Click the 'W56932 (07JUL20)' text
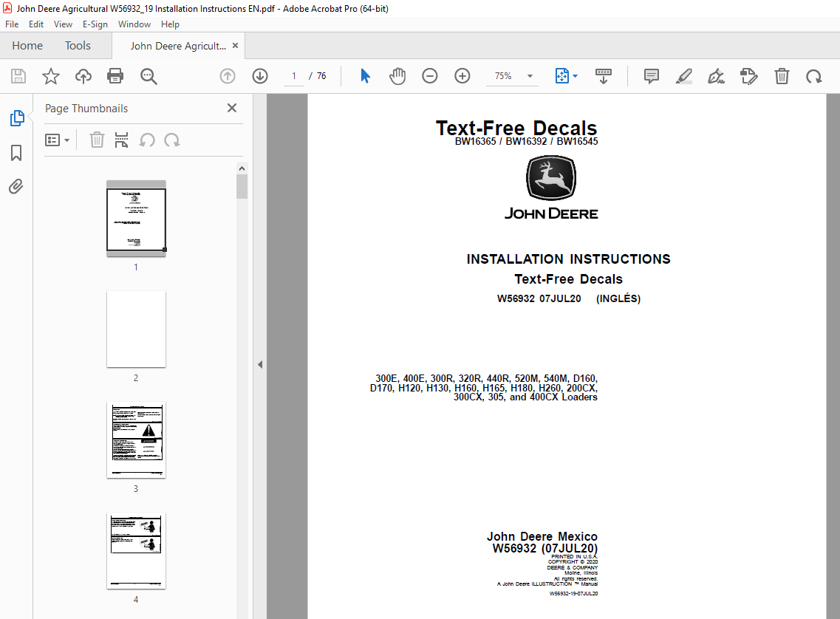Viewport: 840px width, 619px height. [x=544, y=548]
